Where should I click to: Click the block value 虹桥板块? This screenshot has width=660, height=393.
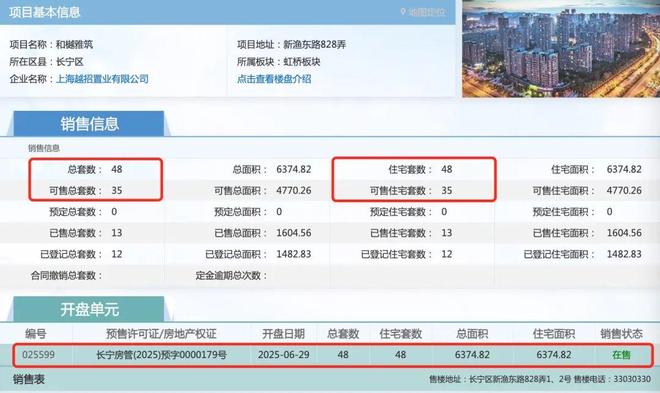[x=302, y=62]
